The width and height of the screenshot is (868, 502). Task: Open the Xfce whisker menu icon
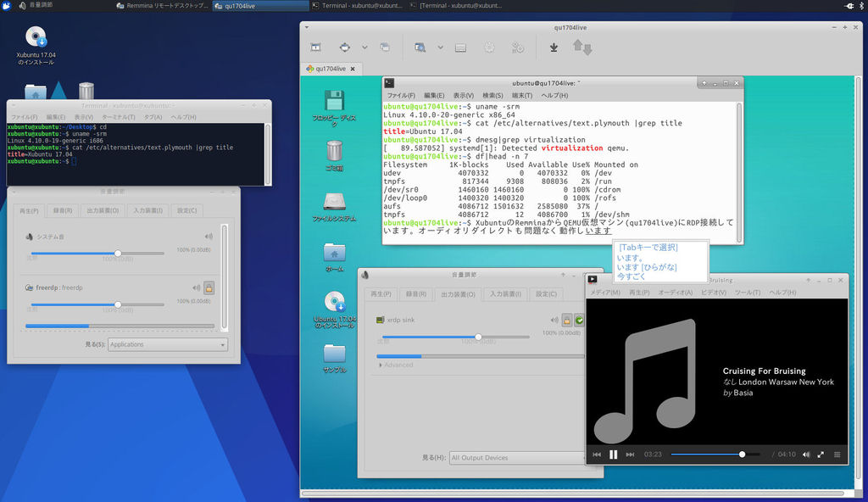(6, 6)
